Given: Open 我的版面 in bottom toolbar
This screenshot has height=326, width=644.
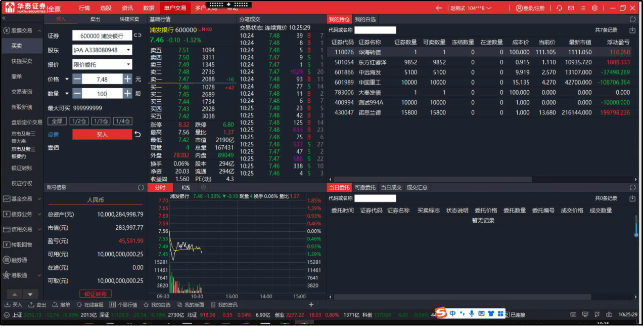Looking at the screenshot, I should pyautogui.click(x=191, y=305).
